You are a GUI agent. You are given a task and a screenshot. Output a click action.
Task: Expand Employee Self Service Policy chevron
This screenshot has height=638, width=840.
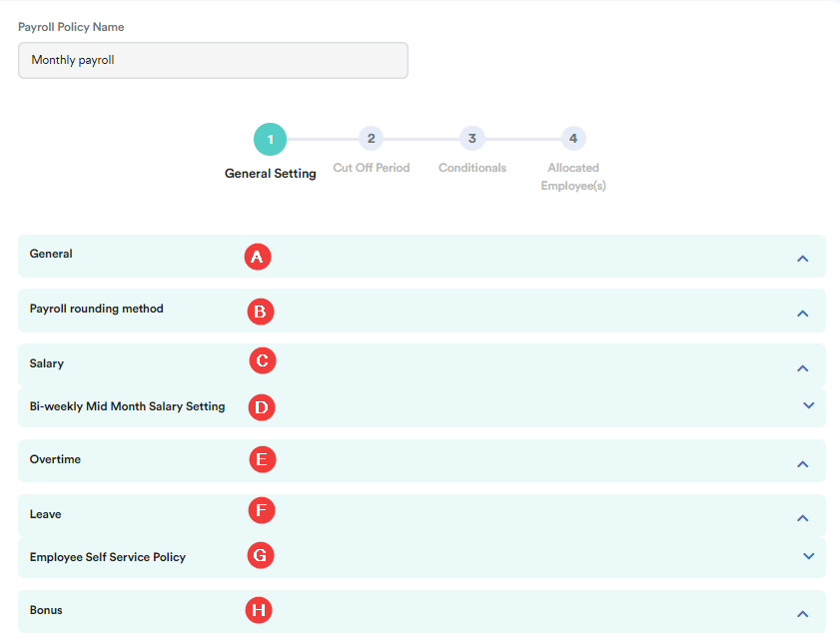click(808, 556)
